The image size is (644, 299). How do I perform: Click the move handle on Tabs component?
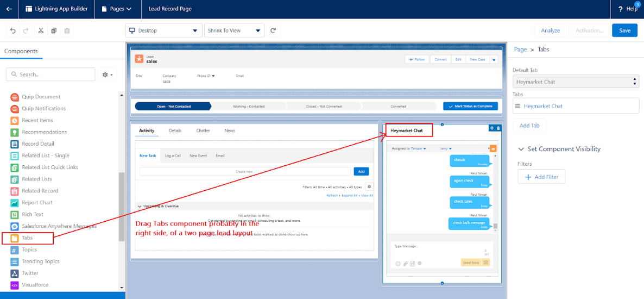point(492,128)
